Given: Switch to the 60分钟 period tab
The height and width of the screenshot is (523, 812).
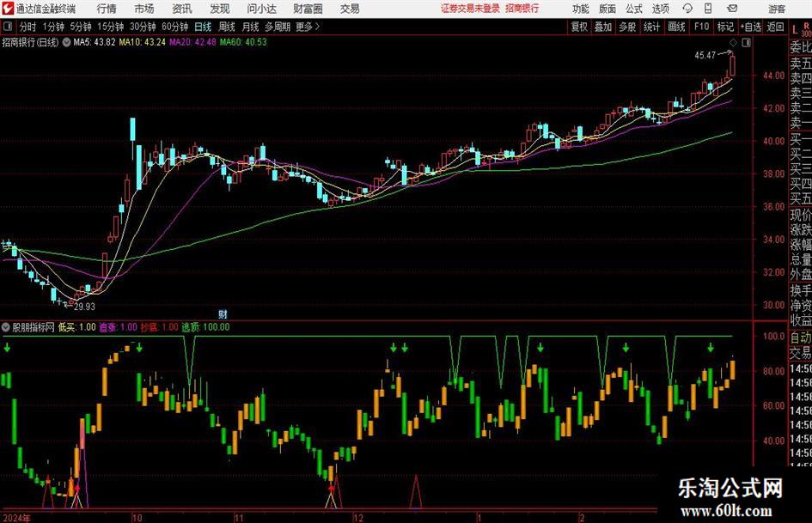Looking at the screenshot, I should (x=175, y=27).
